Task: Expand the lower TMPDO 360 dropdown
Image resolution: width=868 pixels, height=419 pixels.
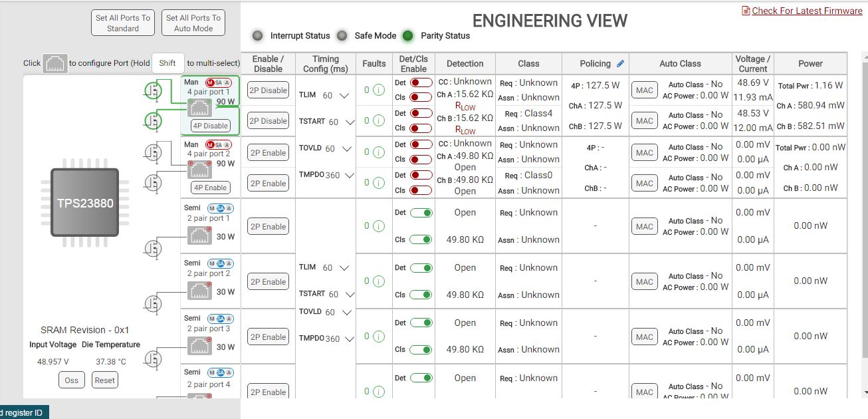Action: [350, 339]
